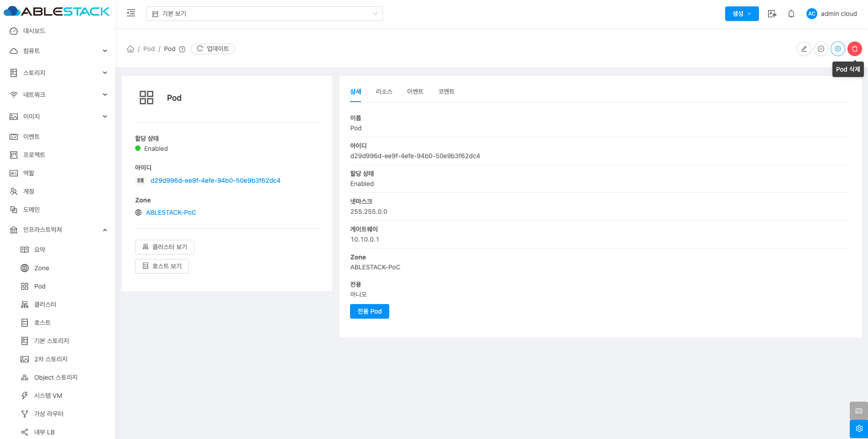This screenshot has height=439, width=868.
Task: Select 시스템 VM in the sidebar
Action: [x=48, y=396]
